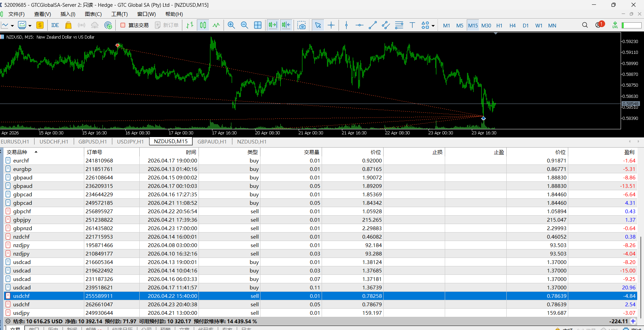Collapse the 结余 account summary row
The width and height of the screenshot is (644, 330).
(x=8, y=321)
